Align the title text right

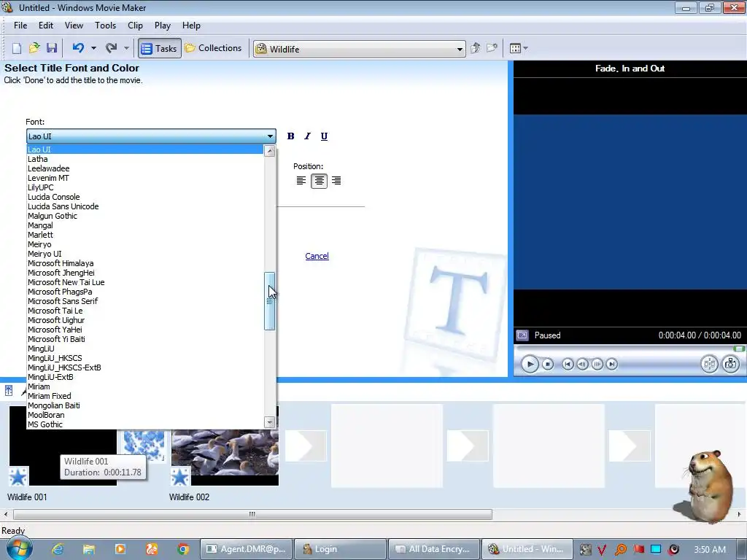click(336, 181)
